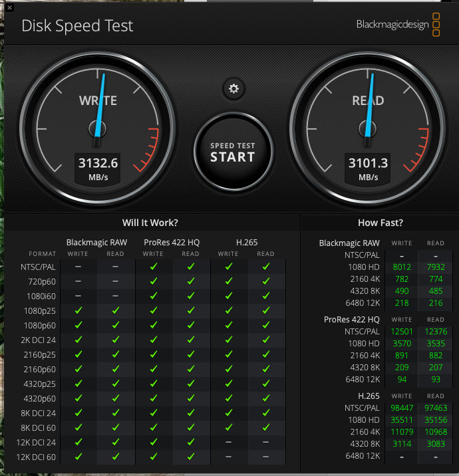Click the 3114 H.265 4320 8K write value
Screen dimensions: 459x476
click(x=402, y=444)
